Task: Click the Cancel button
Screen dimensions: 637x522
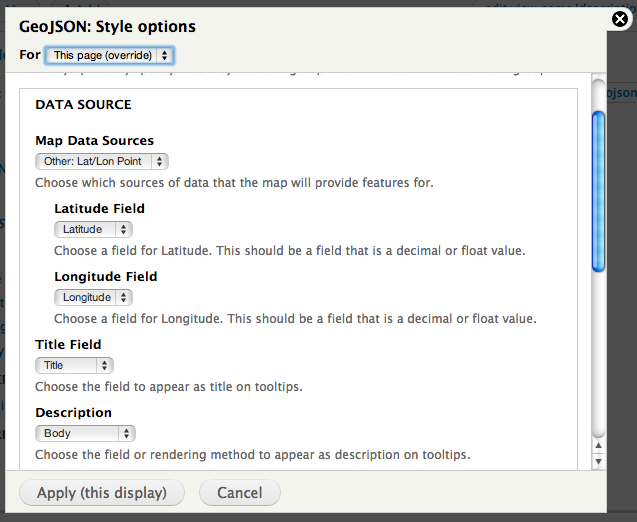Action: point(240,493)
